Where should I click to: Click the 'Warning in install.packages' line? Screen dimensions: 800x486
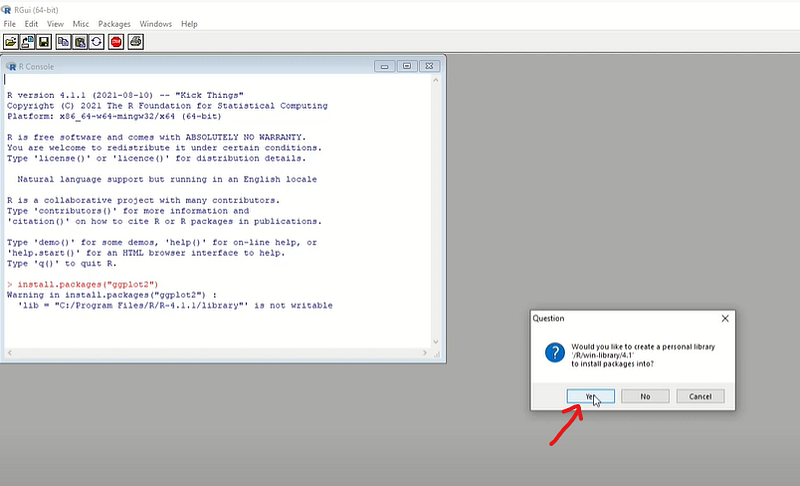tap(112, 295)
